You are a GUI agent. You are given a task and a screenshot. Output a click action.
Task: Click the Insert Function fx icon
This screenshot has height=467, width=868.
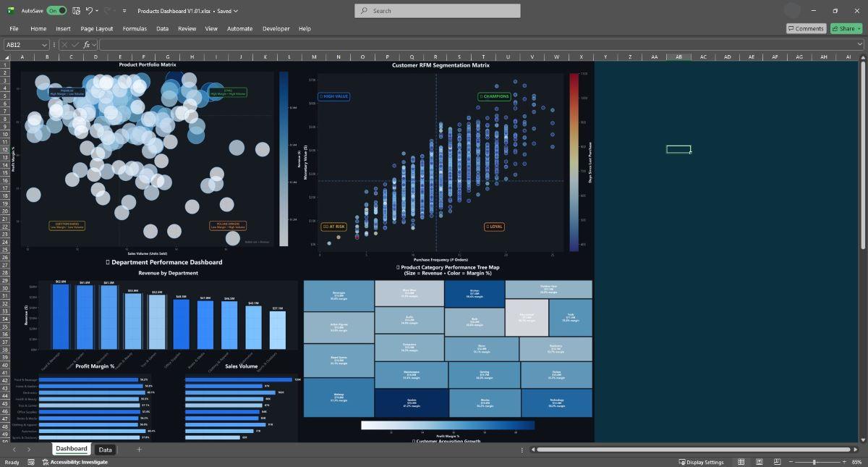[86, 45]
